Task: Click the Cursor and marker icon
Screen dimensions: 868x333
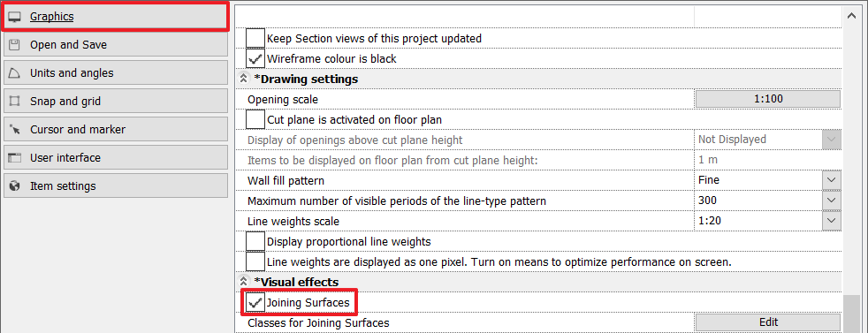Action: (x=15, y=130)
